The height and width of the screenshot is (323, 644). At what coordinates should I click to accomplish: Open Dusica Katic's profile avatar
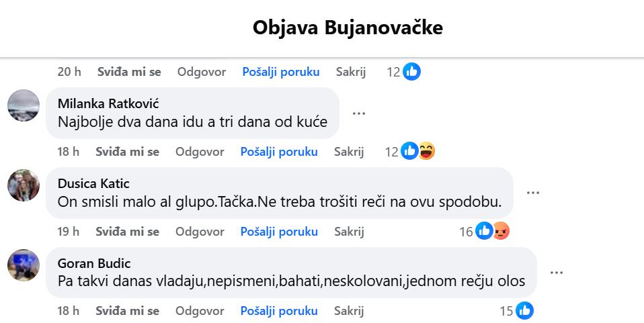point(24,185)
